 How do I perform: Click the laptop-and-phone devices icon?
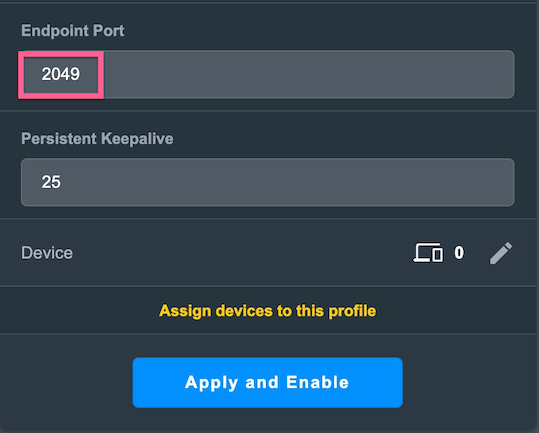click(x=428, y=253)
